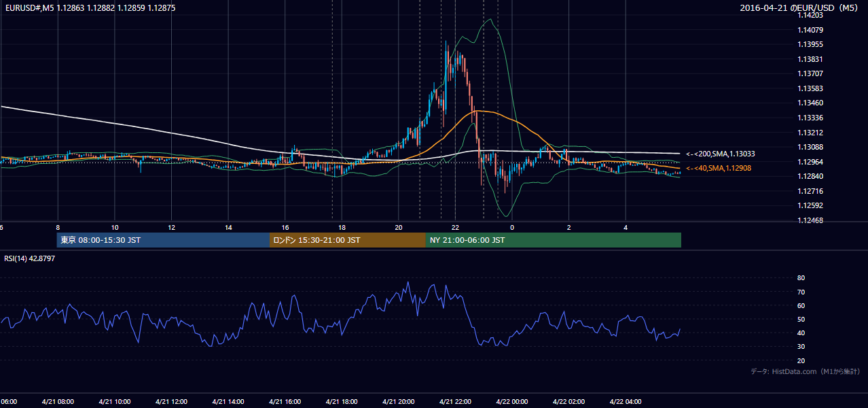
Task: Click RSI level 80 on axis
Action: 801,278
